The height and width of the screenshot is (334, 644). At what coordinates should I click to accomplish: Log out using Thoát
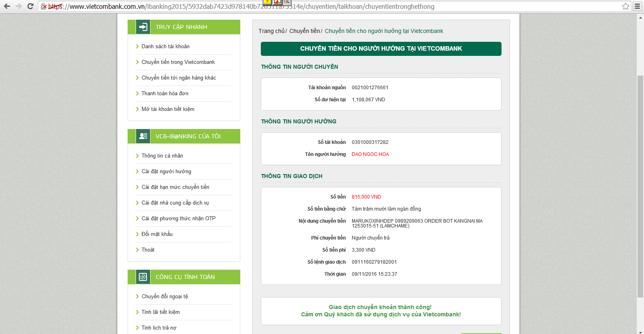click(148, 250)
